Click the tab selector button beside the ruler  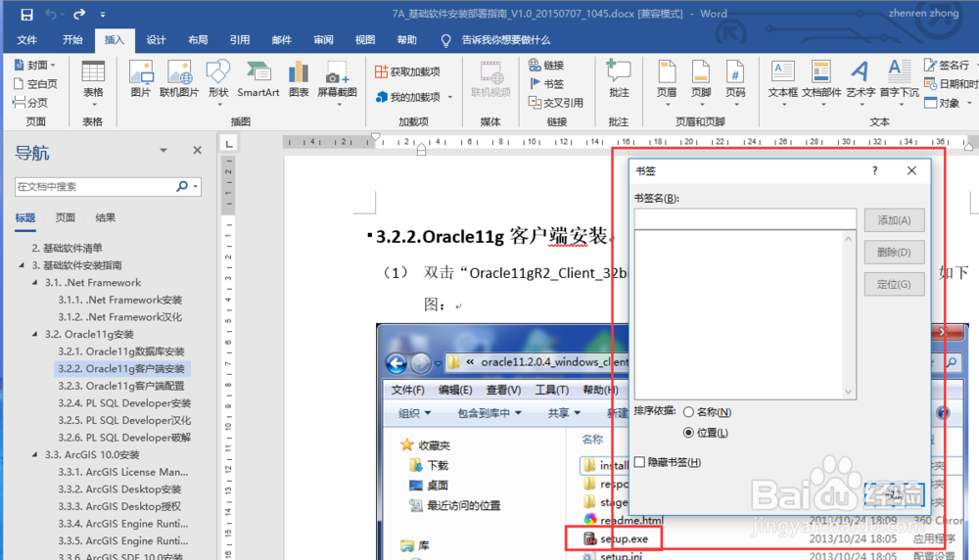click(229, 144)
